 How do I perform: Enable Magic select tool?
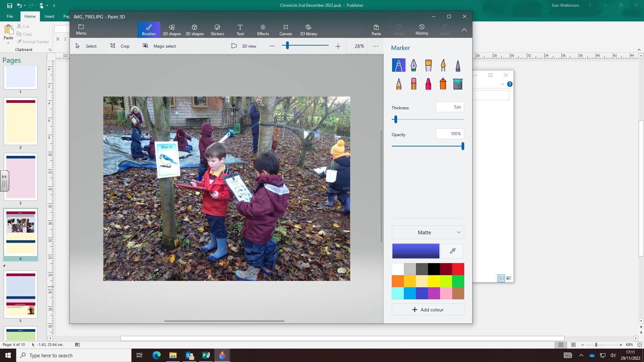pos(159,46)
